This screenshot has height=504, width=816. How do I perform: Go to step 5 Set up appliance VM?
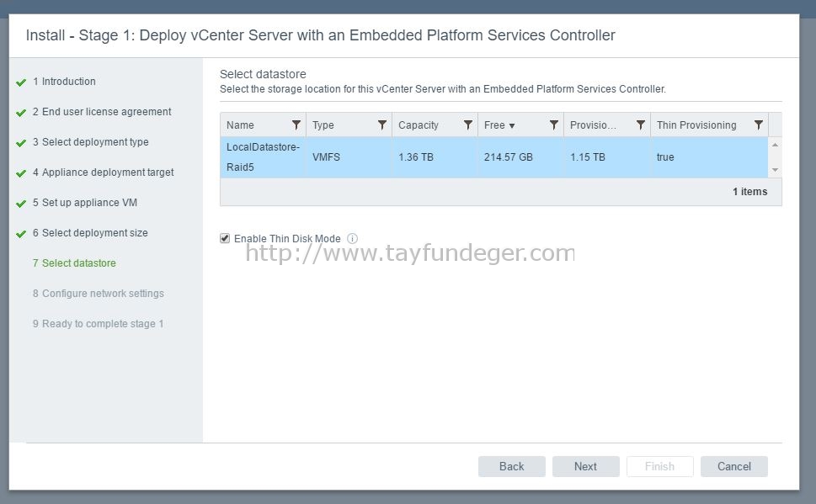[x=85, y=202]
